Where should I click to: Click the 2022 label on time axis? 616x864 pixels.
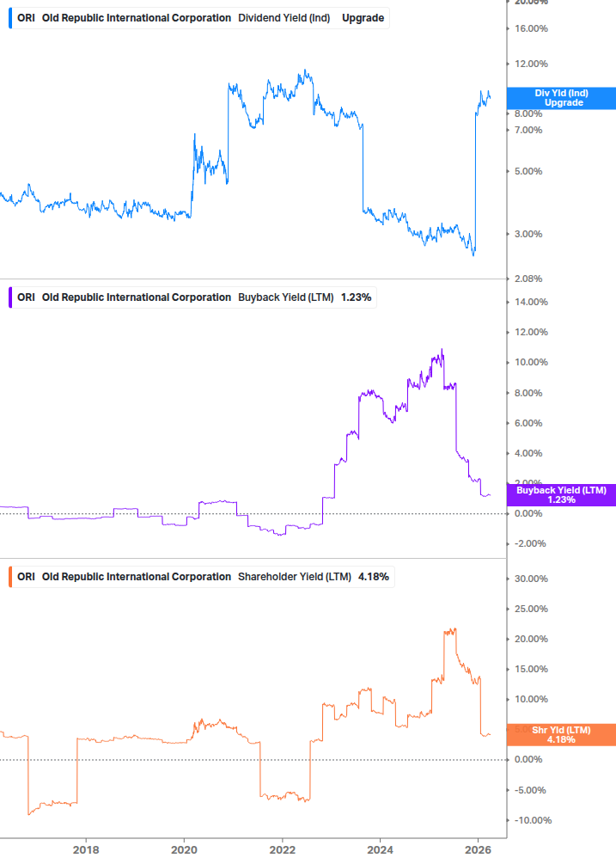coord(283,849)
